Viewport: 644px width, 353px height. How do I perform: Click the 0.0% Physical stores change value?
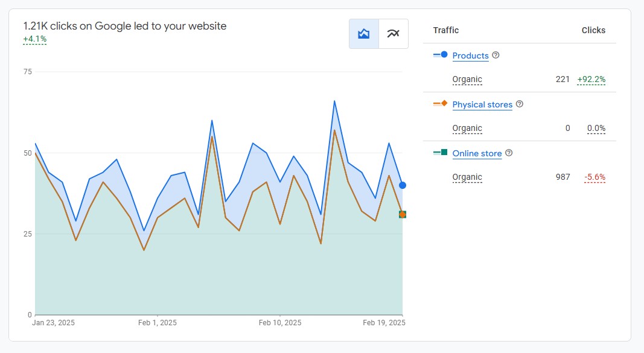point(596,128)
